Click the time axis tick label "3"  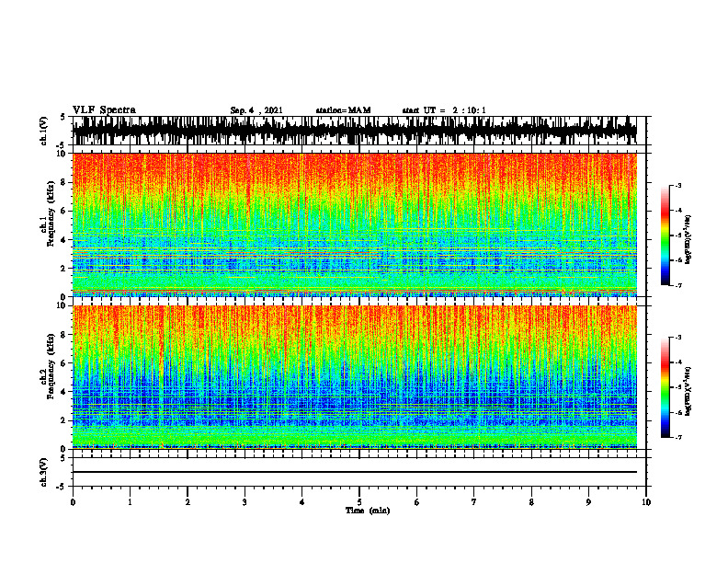(x=245, y=502)
